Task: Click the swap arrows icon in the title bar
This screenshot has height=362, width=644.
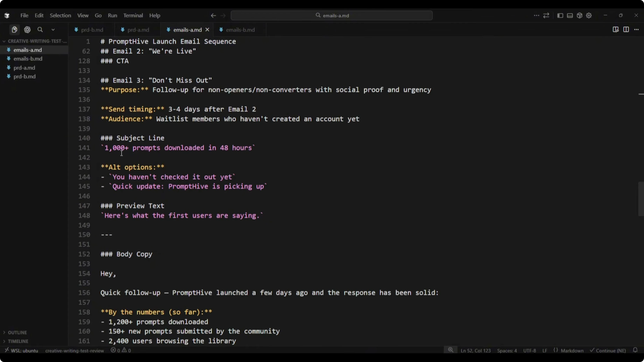Action: pos(546,16)
